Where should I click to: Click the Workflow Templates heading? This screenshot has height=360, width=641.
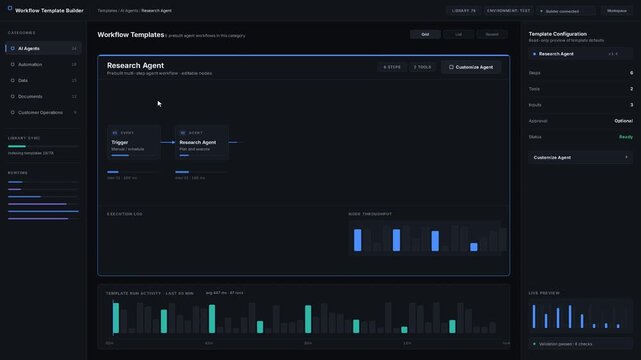pyautogui.click(x=131, y=35)
